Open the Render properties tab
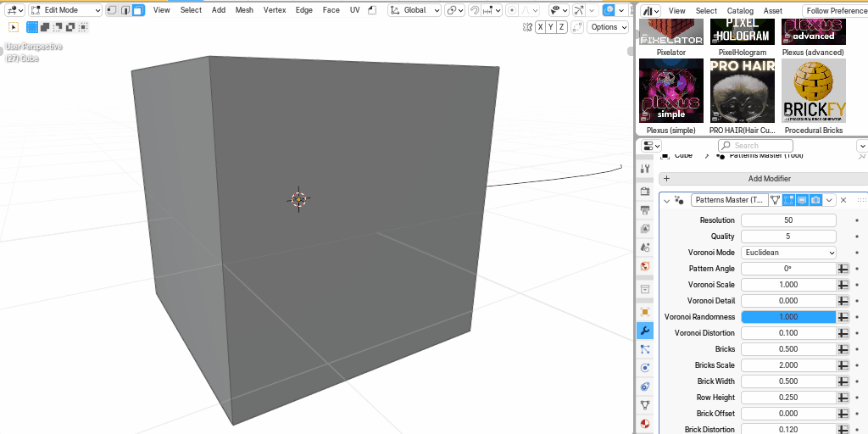The width and height of the screenshot is (868, 434). 644,191
